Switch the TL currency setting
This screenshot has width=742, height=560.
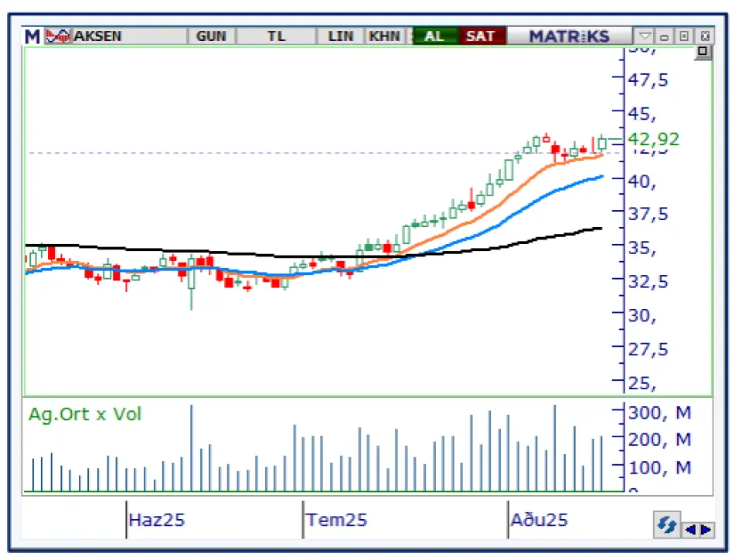click(277, 36)
